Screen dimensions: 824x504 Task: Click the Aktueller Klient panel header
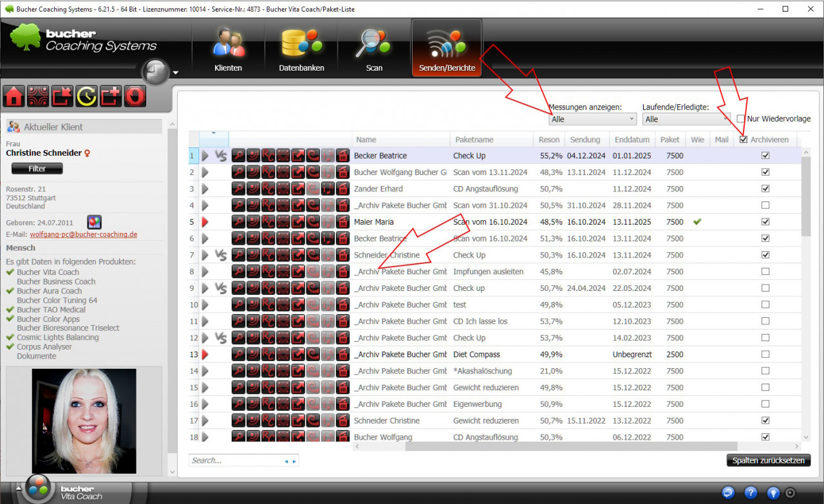click(x=84, y=127)
